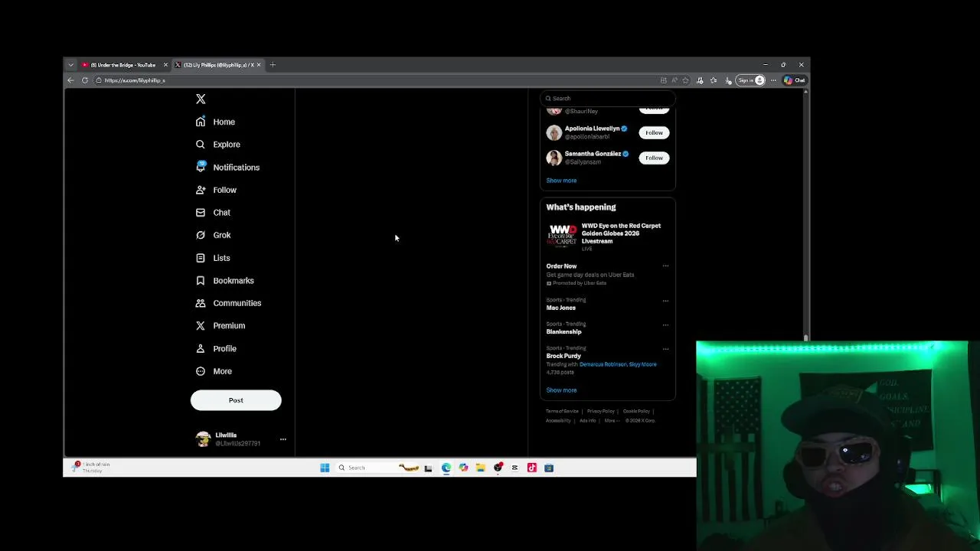
Task: Open options for Mac Jones trend
Action: 665,301
